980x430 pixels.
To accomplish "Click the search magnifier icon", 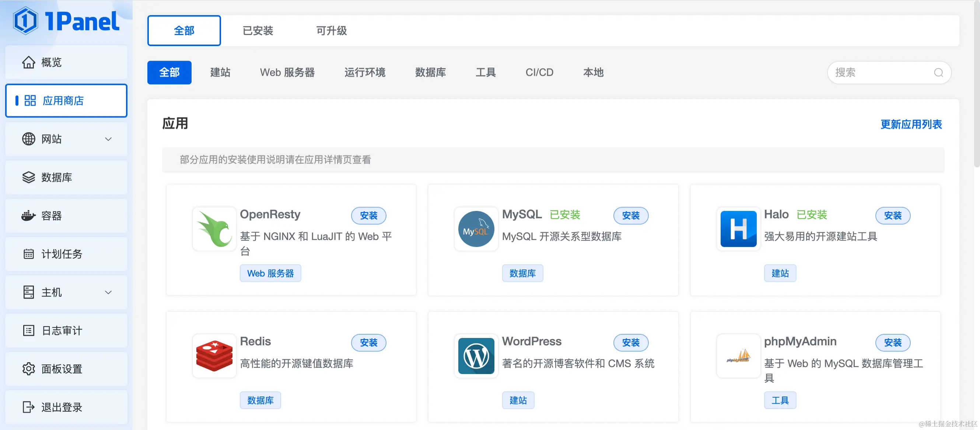I will coord(938,73).
